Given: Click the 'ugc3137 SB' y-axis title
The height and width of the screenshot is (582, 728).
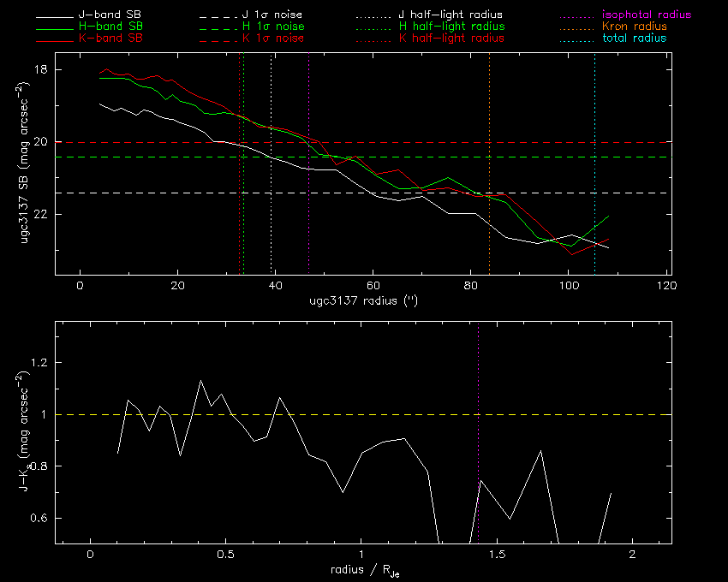Looking at the screenshot, I should tap(24, 163).
